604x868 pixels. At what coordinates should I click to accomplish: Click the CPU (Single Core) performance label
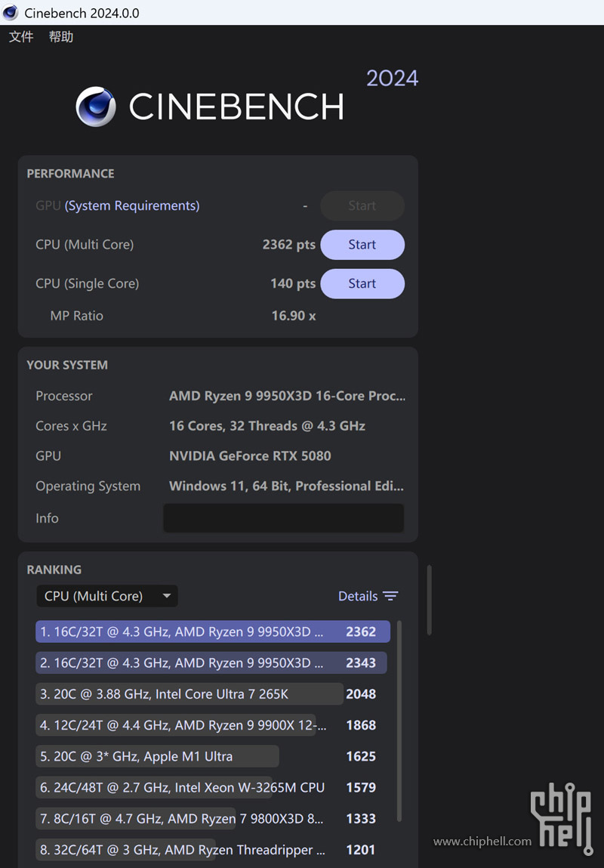(88, 283)
